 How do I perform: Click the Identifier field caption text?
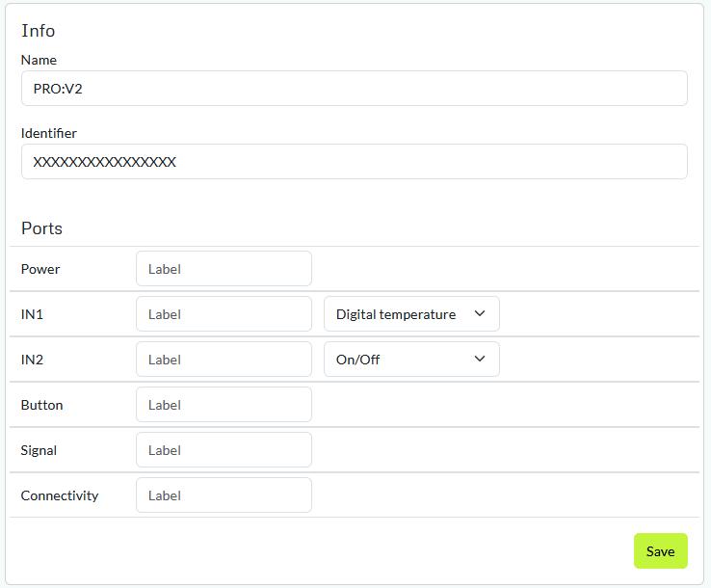coord(49,133)
